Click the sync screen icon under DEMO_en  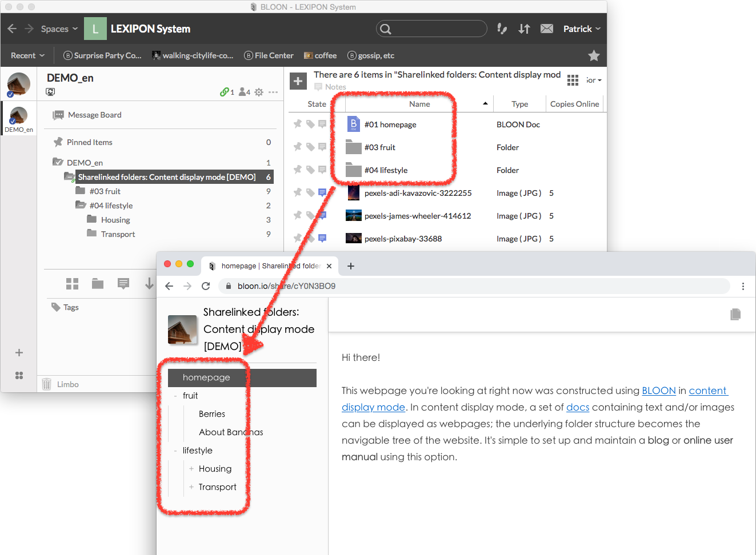[50, 92]
